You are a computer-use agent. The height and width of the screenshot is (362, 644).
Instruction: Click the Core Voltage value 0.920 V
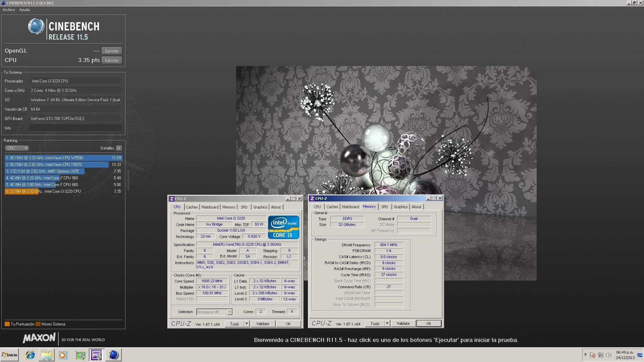[x=254, y=237]
